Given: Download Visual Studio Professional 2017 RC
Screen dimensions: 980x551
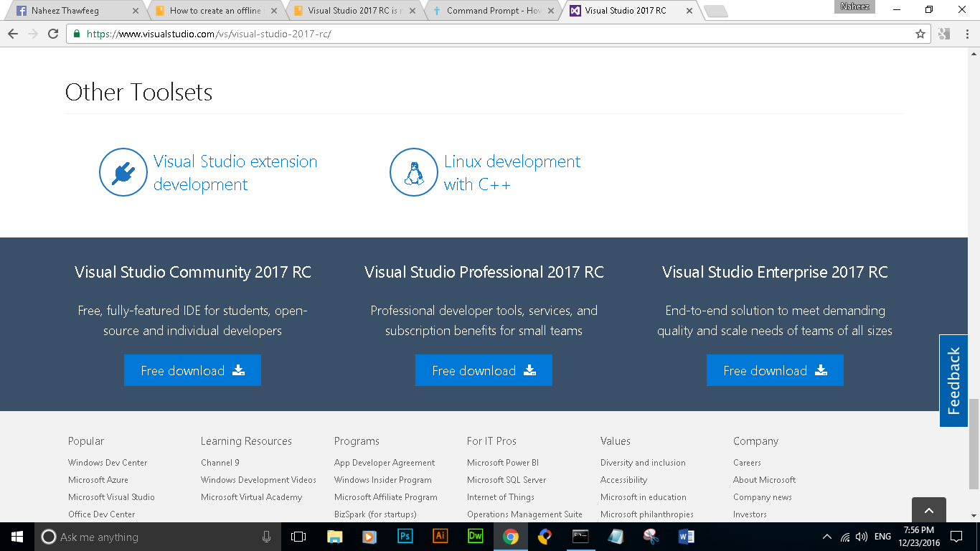Looking at the screenshot, I should [x=484, y=370].
